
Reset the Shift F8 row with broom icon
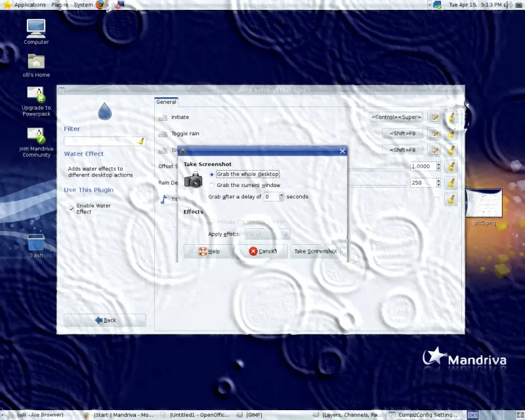pos(451,150)
